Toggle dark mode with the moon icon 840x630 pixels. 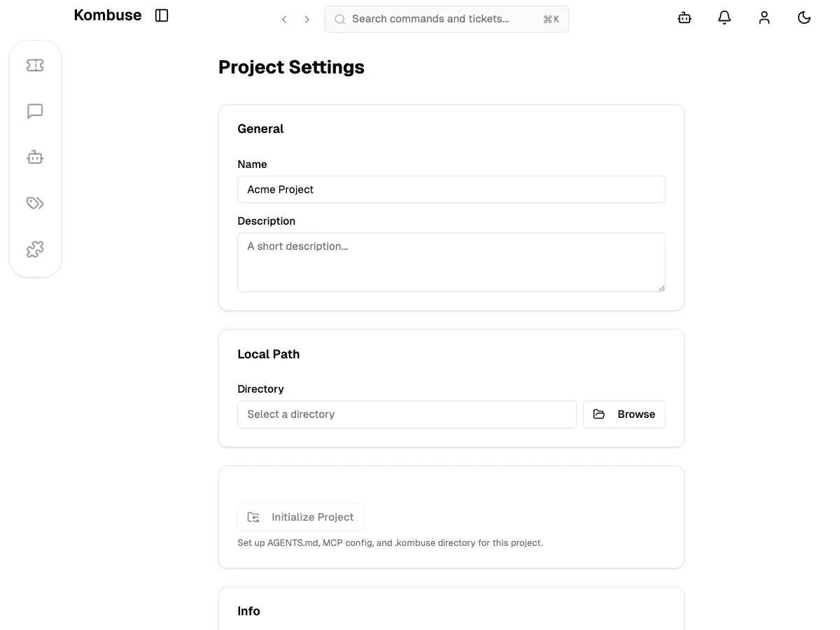click(x=804, y=17)
